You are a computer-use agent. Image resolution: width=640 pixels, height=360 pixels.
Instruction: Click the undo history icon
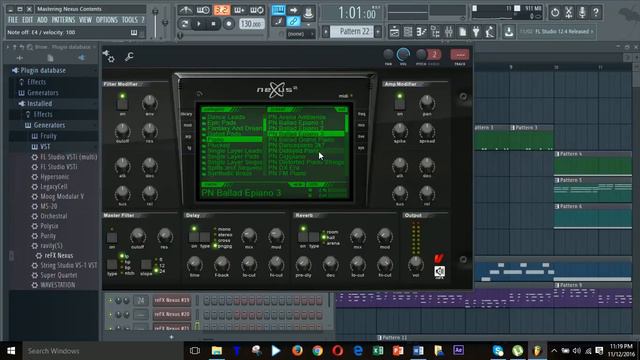[x=555, y=13]
